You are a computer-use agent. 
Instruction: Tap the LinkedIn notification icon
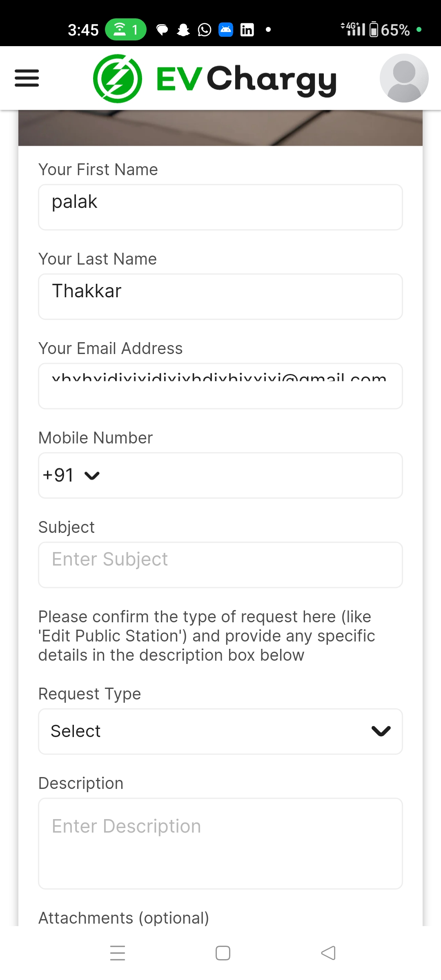click(247, 30)
